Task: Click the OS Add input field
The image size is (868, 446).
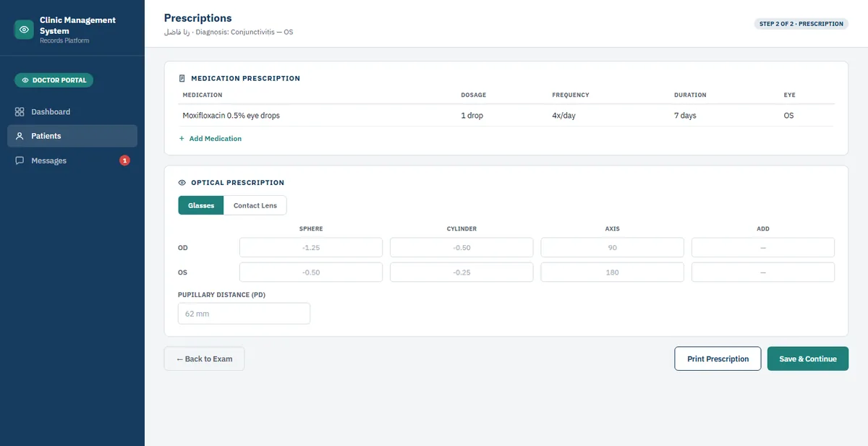Action: tap(763, 273)
